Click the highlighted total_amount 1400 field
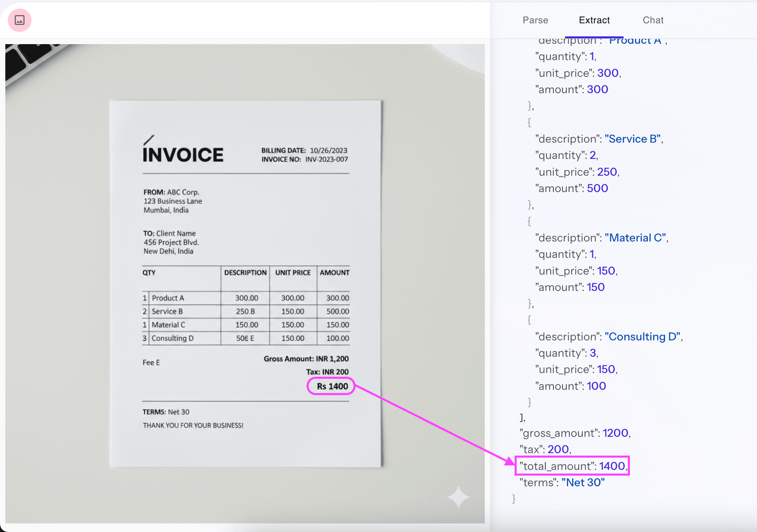Image resolution: width=757 pixels, height=532 pixels. click(x=572, y=466)
